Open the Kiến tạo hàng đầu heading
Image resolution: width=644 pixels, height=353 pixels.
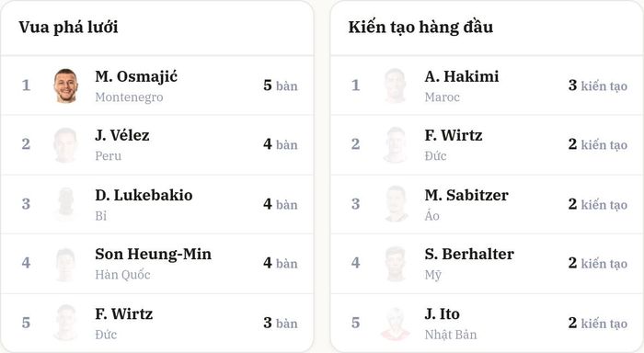tap(420, 27)
